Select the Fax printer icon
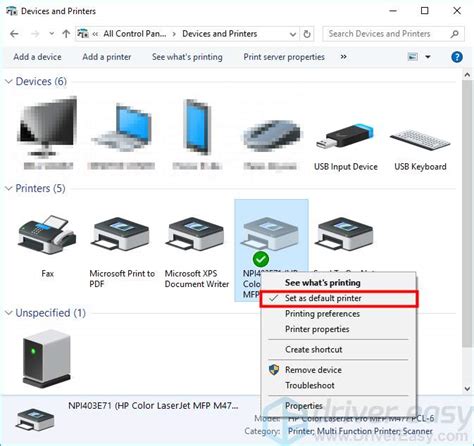This screenshot has width=474, height=446. (47, 235)
